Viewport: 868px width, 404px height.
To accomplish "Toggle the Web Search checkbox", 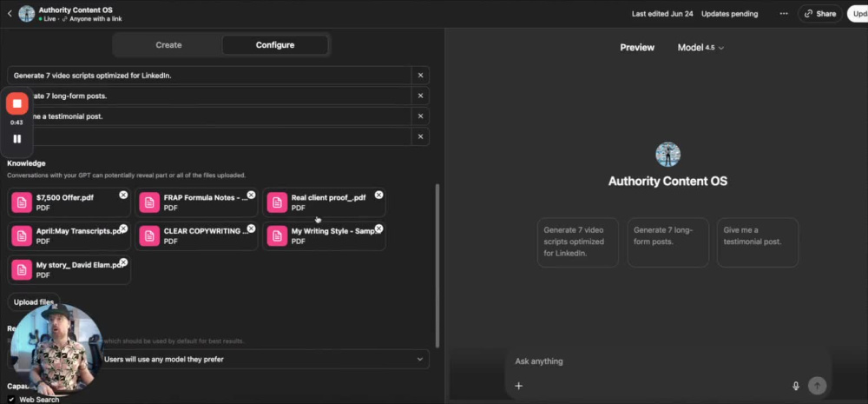I will [11, 399].
